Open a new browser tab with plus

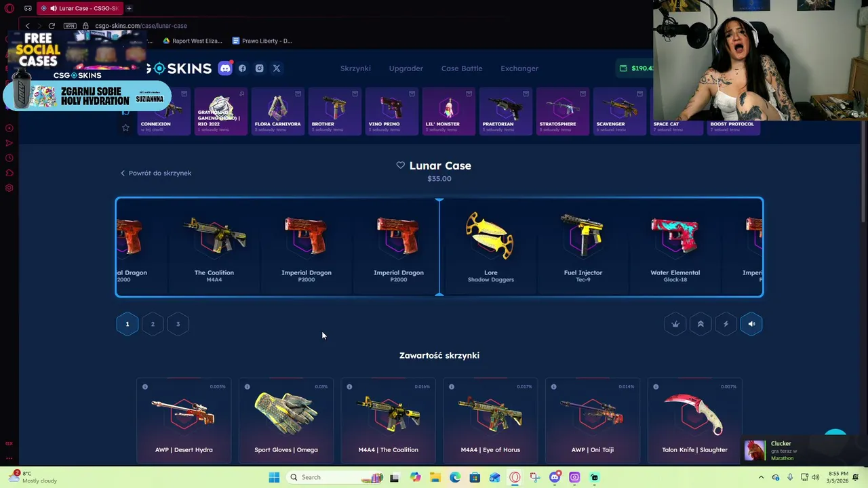[129, 8]
